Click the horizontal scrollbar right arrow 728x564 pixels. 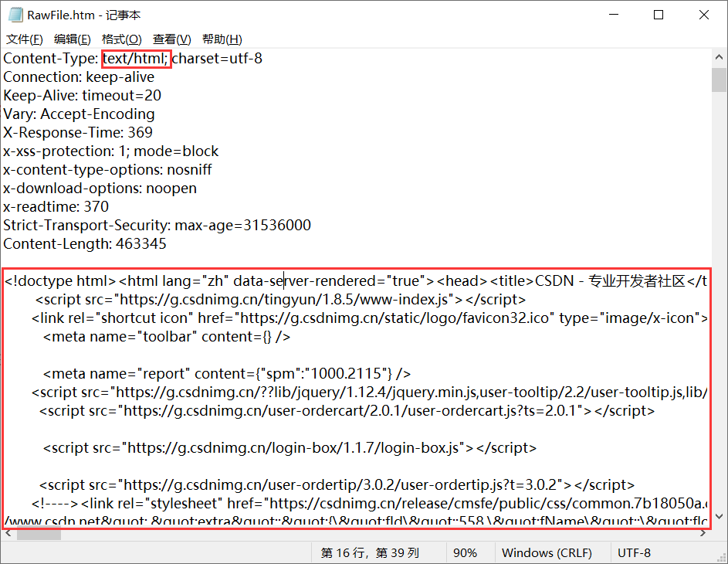703,533
